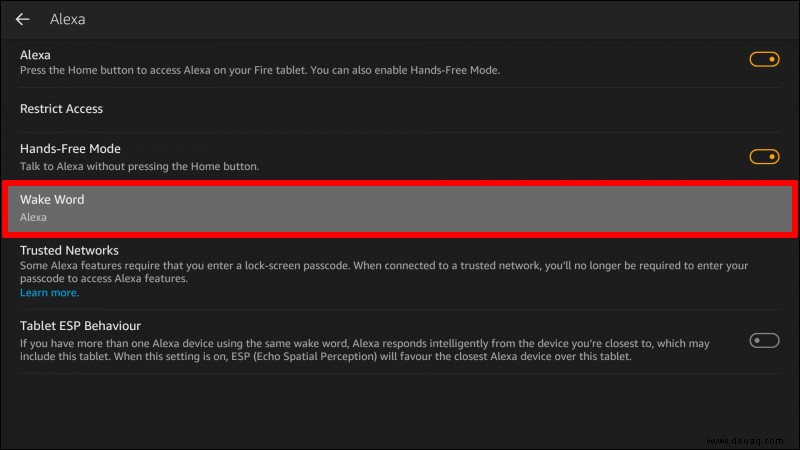The image size is (800, 450).
Task: Disable the Hands-Free Mode switch
Action: (764, 157)
